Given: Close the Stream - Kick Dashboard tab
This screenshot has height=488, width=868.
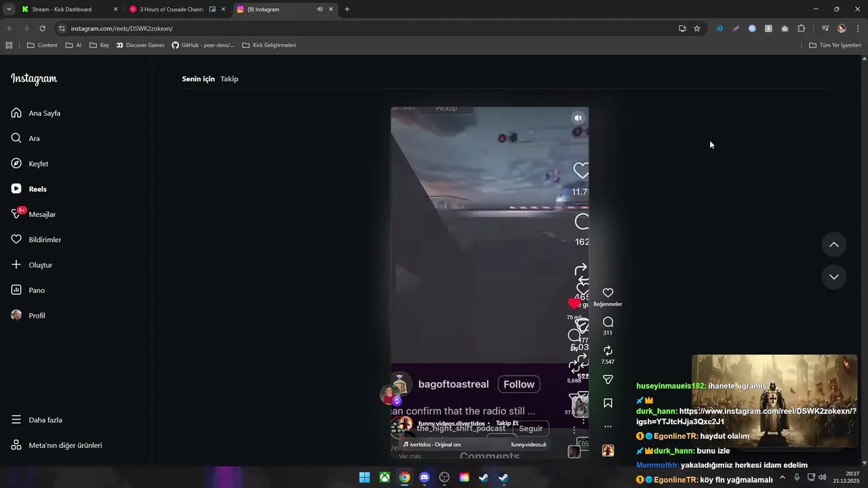Looking at the screenshot, I should click(x=115, y=9).
